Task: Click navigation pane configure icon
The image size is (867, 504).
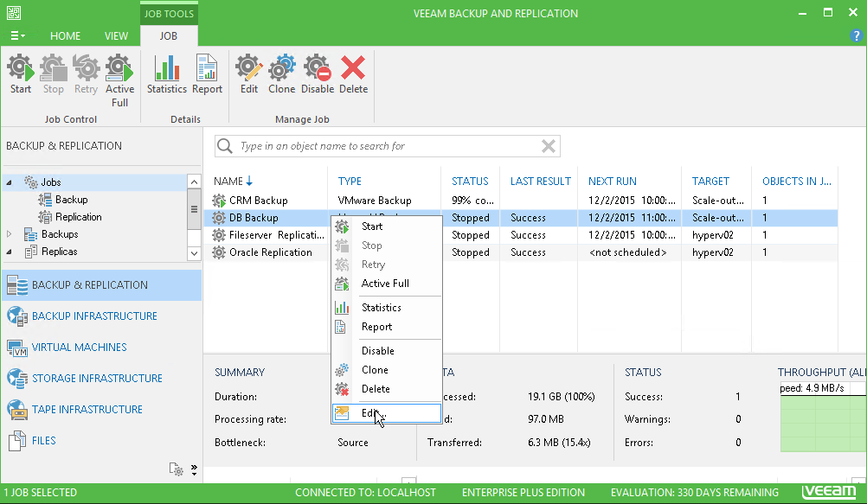Action: point(177,469)
